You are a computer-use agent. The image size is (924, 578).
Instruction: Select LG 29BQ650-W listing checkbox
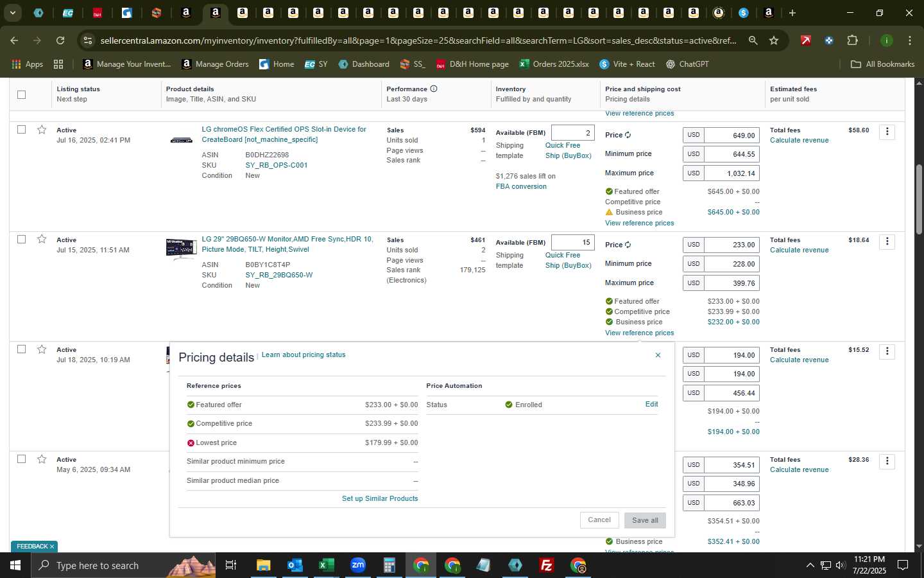(21, 240)
